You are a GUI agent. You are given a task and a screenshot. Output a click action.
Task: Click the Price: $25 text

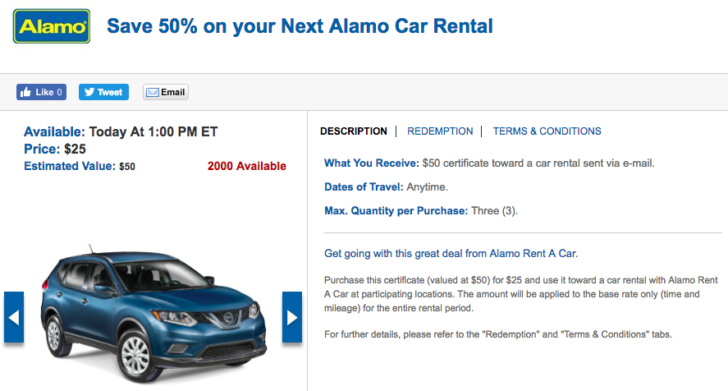click(x=55, y=149)
